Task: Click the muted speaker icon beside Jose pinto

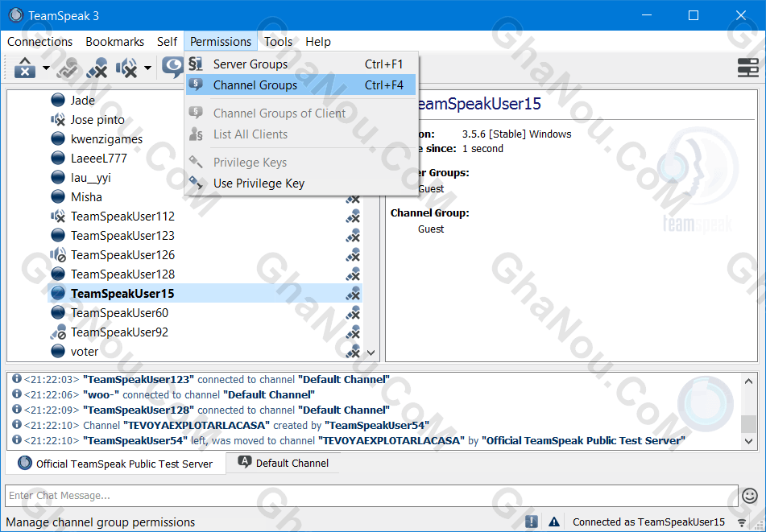Action: point(58,120)
